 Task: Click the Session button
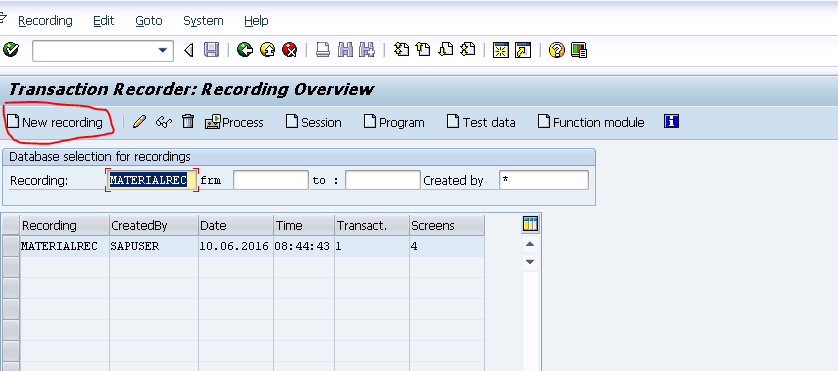pyautogui.click(x=313, y=122)
